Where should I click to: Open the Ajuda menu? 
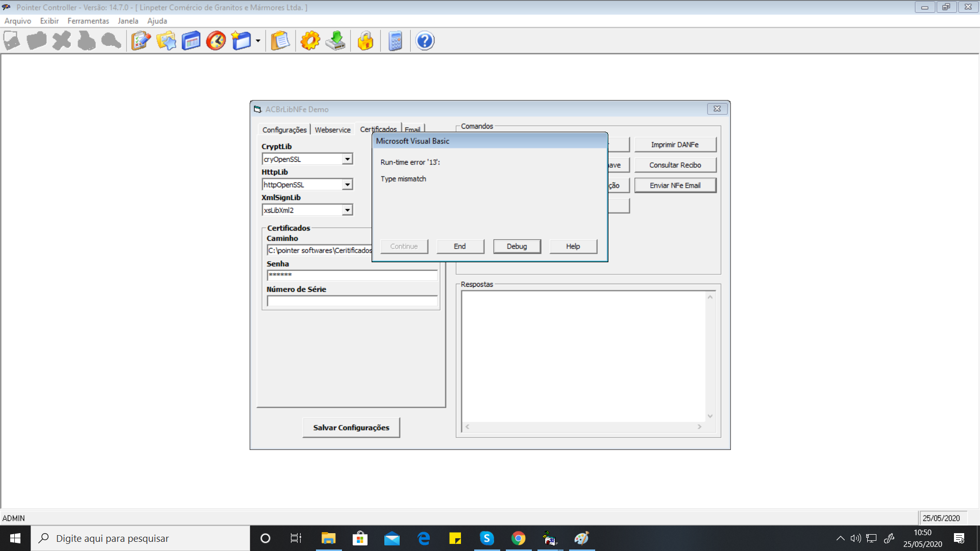157,21
